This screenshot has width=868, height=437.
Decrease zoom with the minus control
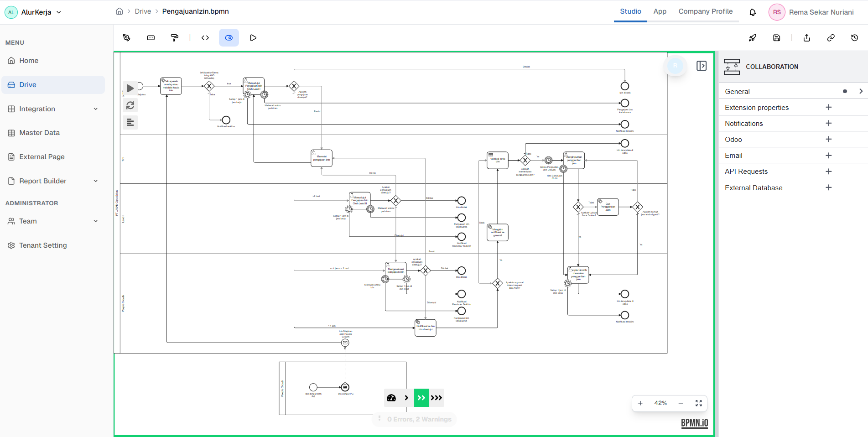tap(681, 403)
